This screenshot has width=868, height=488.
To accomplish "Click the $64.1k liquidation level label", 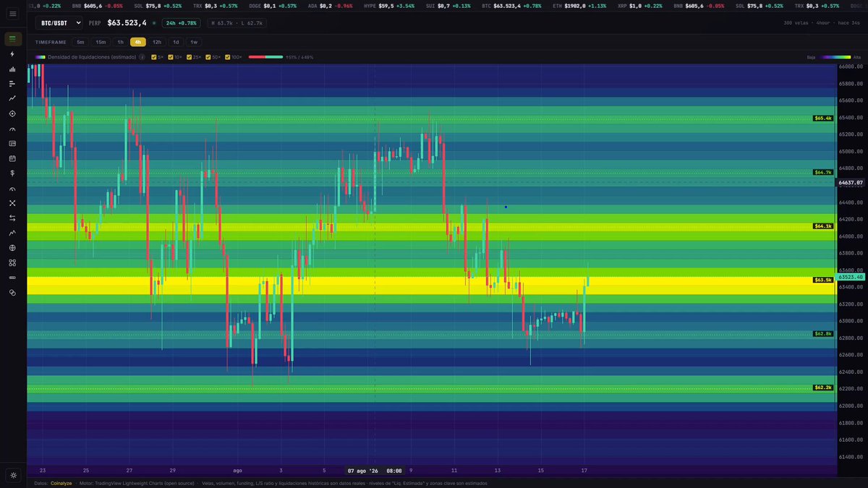I will point(823,226).
